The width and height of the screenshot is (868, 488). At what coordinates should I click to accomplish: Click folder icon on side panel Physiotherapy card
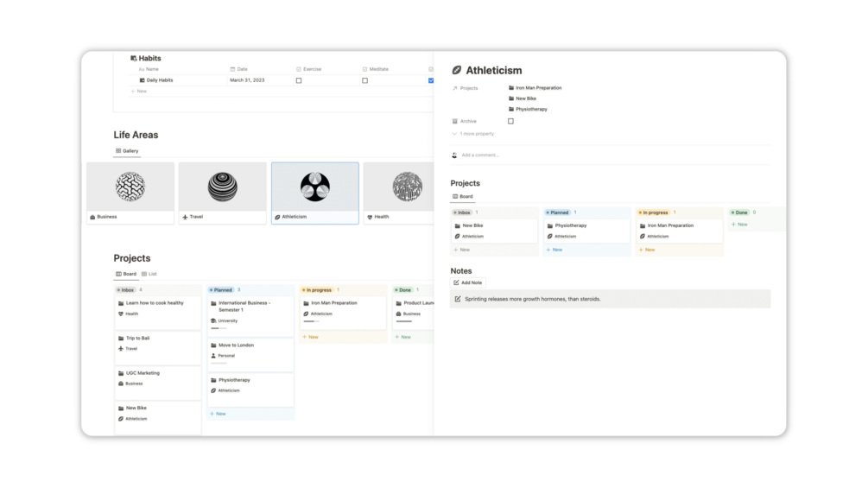(x=549, y=225)
